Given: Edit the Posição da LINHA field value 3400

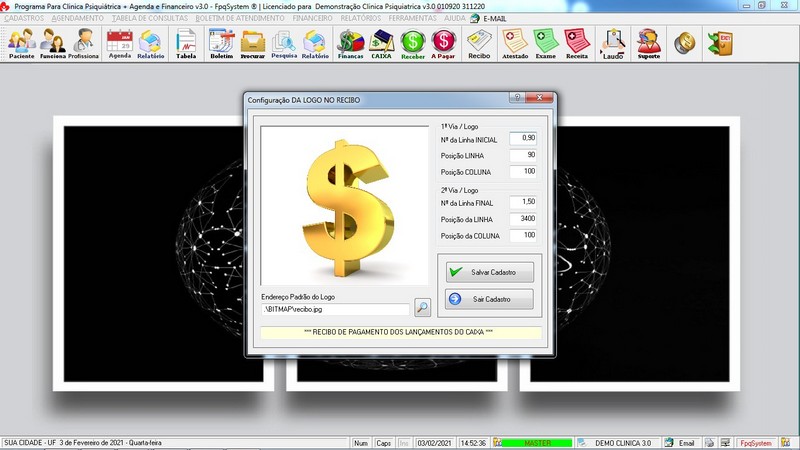Looking at the screenshot, I should point(523,219).
